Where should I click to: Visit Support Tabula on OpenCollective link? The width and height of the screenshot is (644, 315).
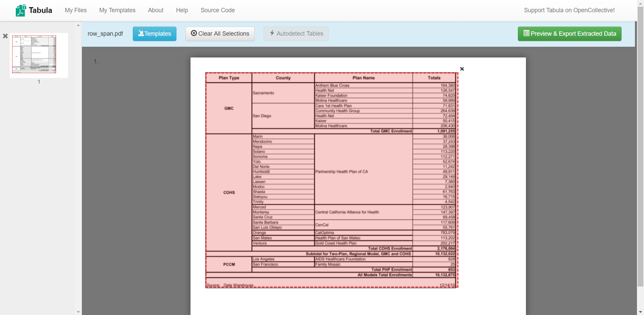point(569,10)
